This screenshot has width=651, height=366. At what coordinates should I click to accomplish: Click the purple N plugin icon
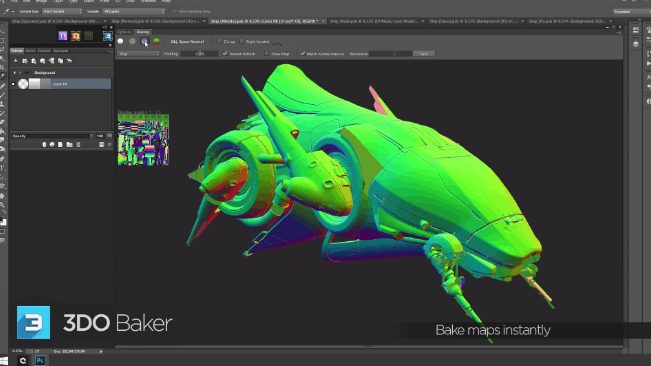tap(62, 36)
